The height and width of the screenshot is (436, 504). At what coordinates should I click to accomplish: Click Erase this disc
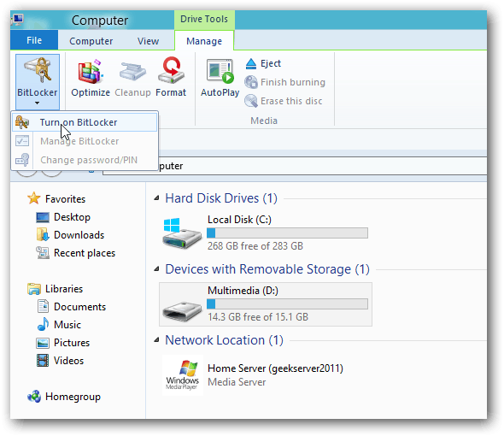coord(283,101)
